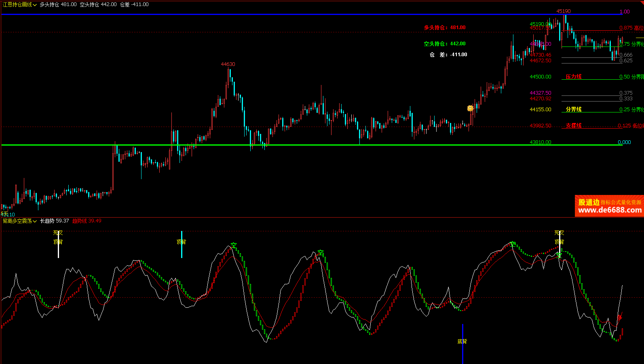Image resolution: width=644 pixels, height=364 pixels.
Task: Select the 长趋势 value in header
Action: (x=54, y=221)
